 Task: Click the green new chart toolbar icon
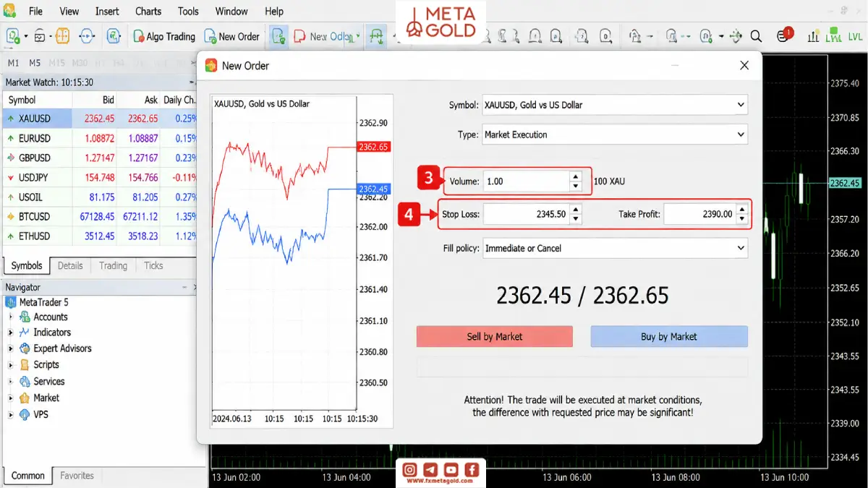13,35
